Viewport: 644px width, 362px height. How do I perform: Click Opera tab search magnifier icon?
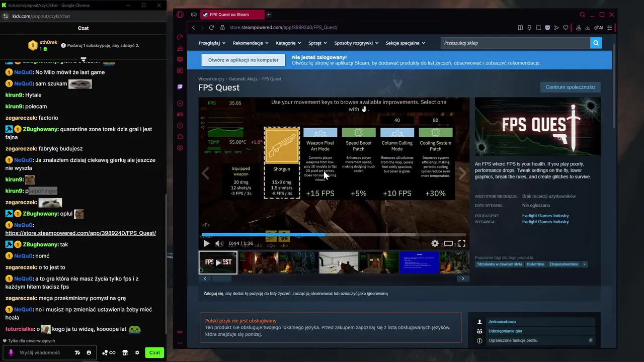tap(582, 15)
